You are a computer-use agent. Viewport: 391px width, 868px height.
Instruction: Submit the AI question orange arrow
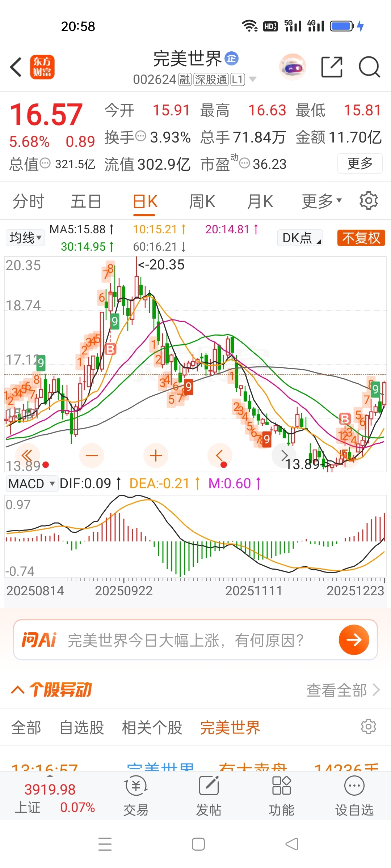(x=354, y=640)
